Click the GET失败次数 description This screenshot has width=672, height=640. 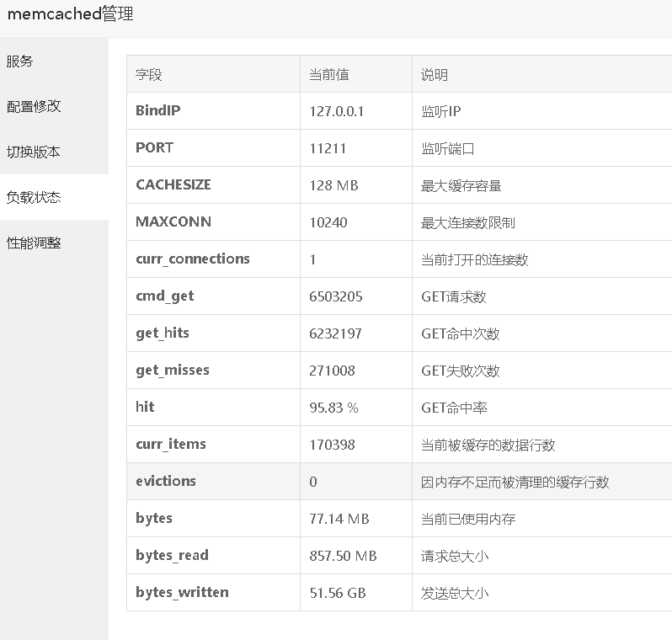[461, 371]
